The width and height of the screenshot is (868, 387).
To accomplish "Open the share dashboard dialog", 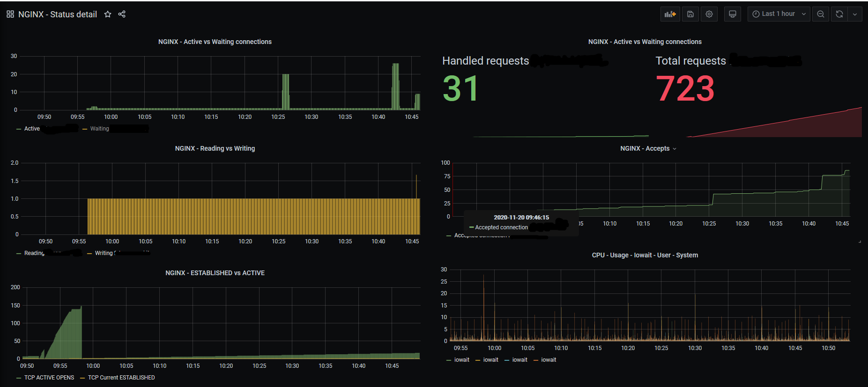I will [x=122, y=14].
